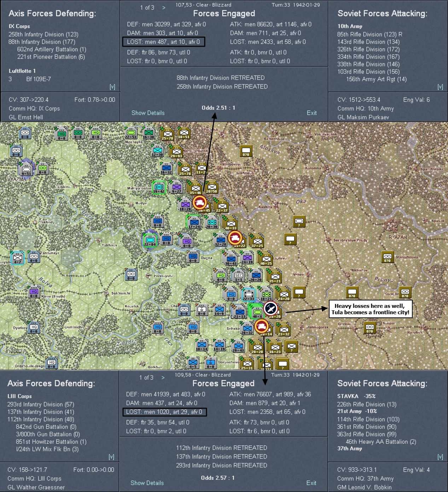The height and width of the screenshot is (492, 448).
Task: Select the highlighted cyan 19=42 counter
Action: (x=158, y=187)
